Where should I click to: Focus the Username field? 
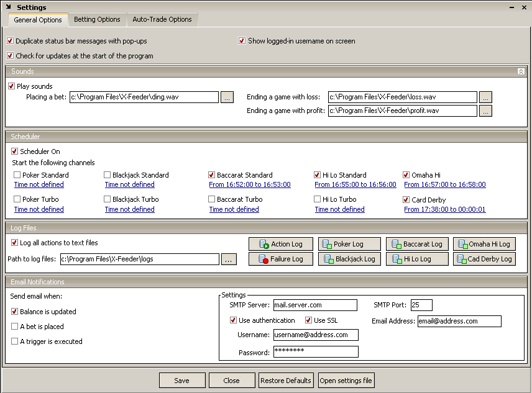(316, 335)
